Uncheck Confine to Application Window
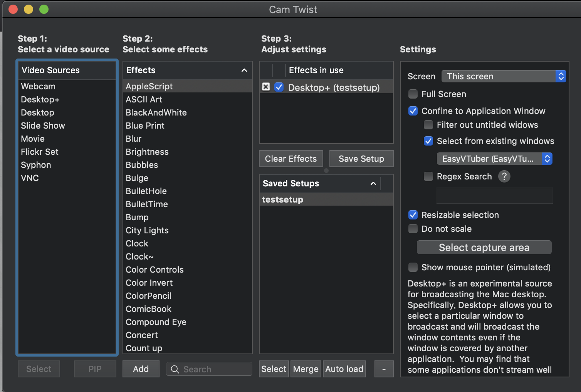 pos(413,111)
